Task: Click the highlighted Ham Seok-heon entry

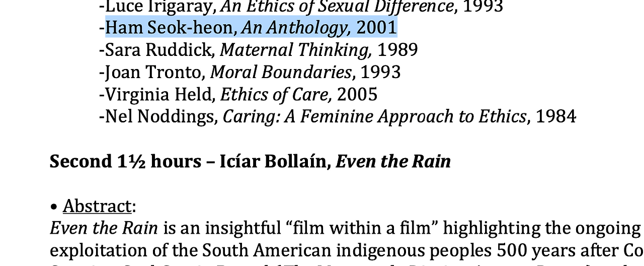Action: (x=251, y=28)
